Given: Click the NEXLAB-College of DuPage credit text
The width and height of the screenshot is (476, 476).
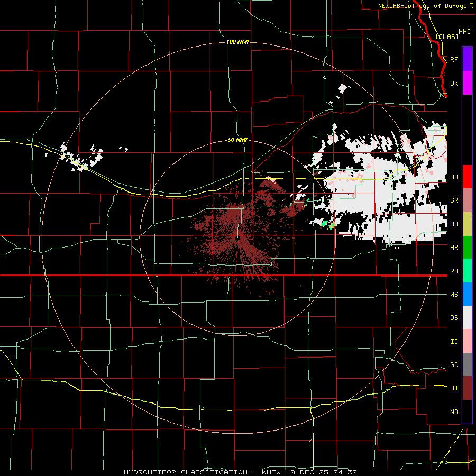Looking at the screenshot, I should pos(422,6).
